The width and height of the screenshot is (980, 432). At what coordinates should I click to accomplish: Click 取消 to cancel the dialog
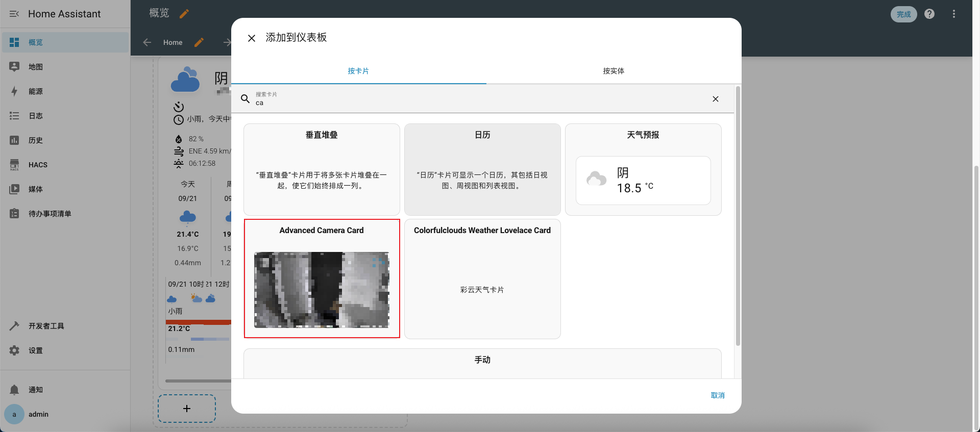pyautogui.click(x=717, y=395)
